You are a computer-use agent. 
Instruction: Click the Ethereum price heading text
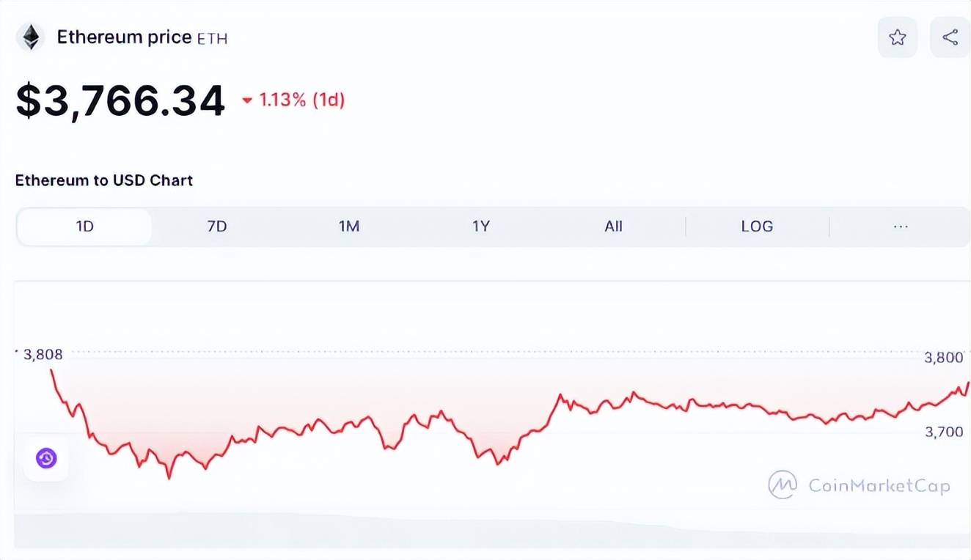point(124,37)
